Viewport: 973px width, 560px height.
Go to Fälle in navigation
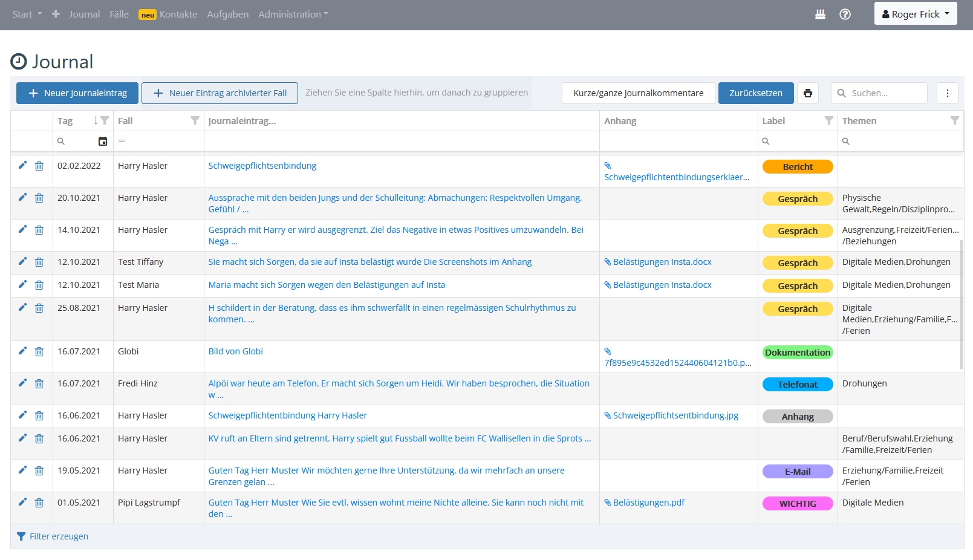[119, 15]
